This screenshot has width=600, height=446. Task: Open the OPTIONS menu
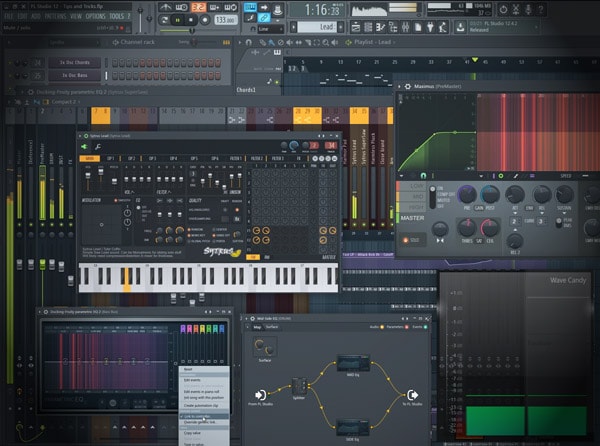pos(95,17)
